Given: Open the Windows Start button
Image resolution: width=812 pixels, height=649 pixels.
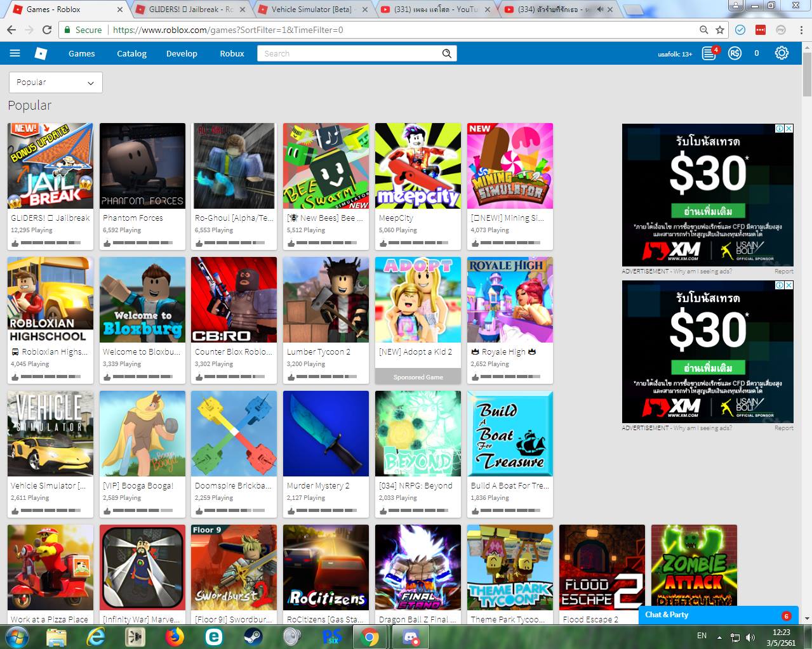Looking at the screenshot, I should point(16,636).
